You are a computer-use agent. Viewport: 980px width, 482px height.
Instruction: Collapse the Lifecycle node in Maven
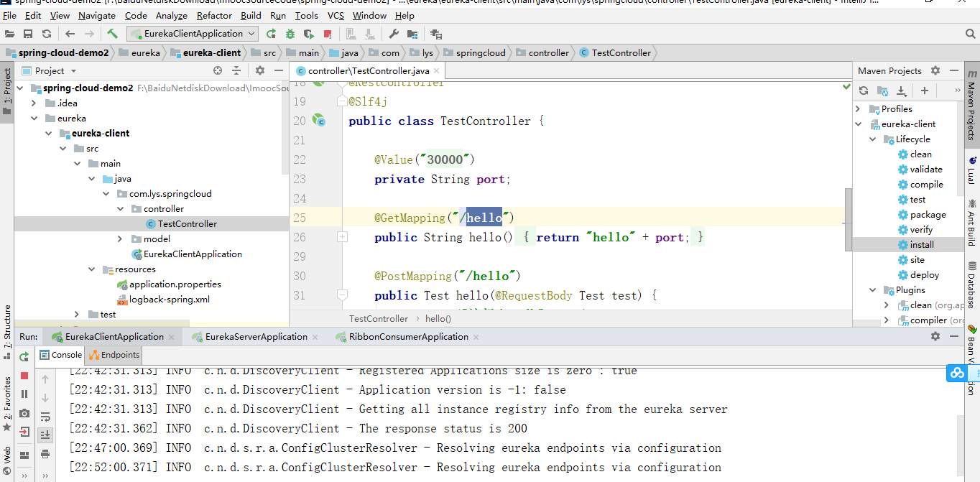click(x=872, y=139)
